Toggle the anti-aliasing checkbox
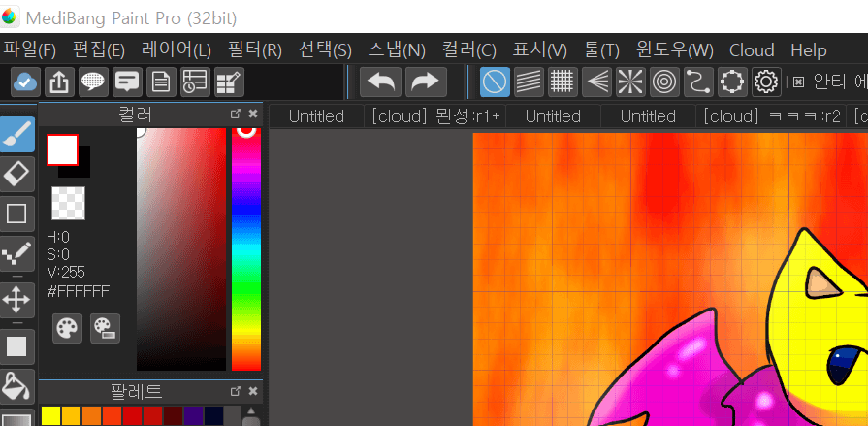 point(798,82)
